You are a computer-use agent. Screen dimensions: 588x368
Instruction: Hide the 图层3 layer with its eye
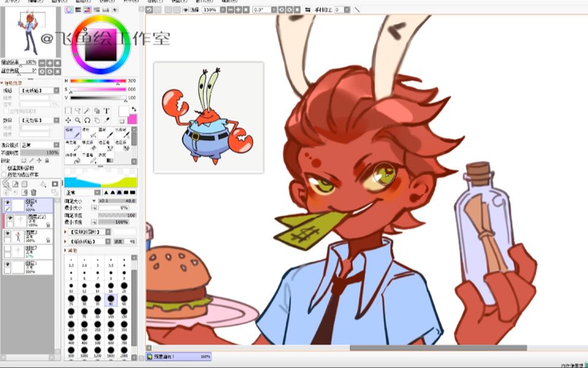pyautogui.click(x=7, y=234)
